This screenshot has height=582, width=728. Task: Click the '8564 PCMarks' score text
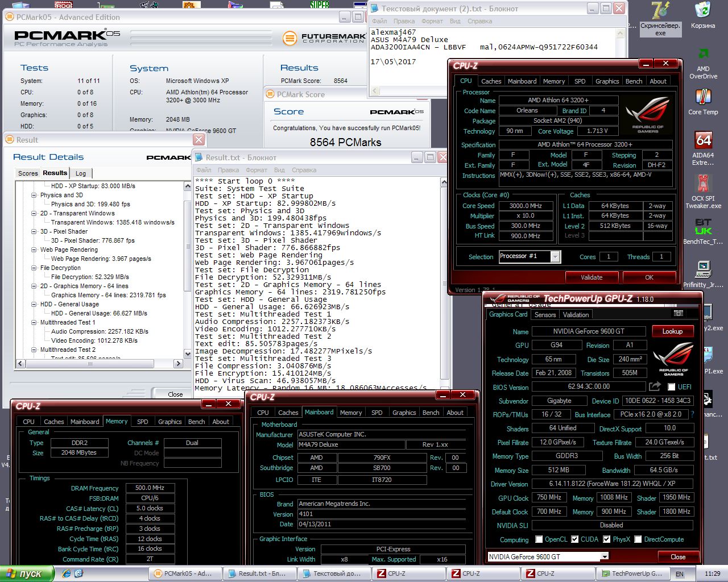[345, 142]
